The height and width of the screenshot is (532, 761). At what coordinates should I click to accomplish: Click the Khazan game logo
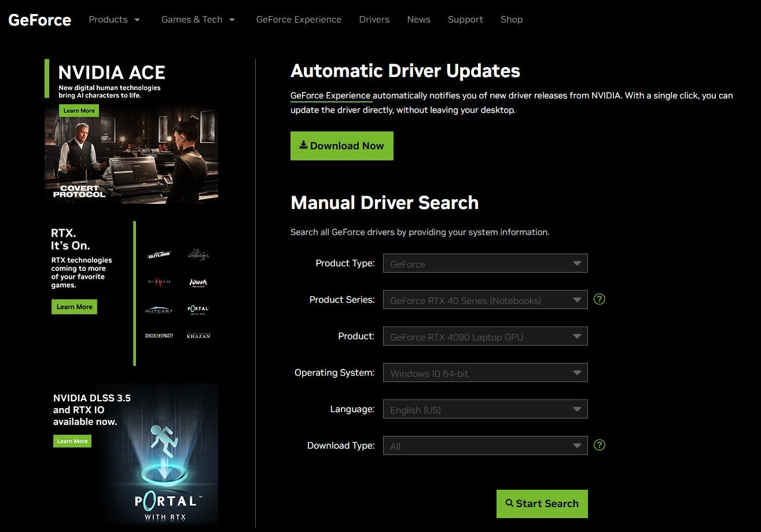tap(198, 336)
